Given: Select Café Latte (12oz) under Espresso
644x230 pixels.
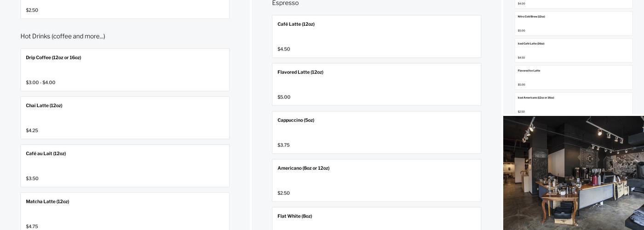Looking at the screenshot, I should pos(376,36).
